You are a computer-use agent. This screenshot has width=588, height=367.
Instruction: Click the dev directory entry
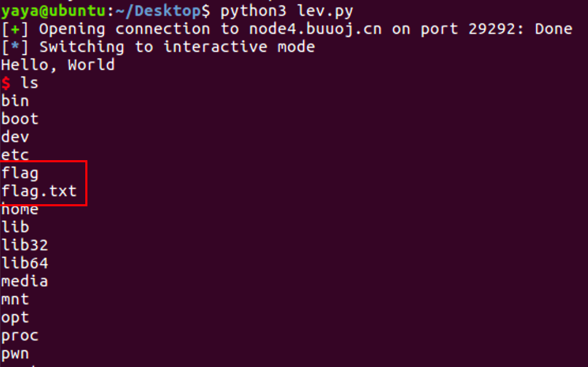pos(15,137)
